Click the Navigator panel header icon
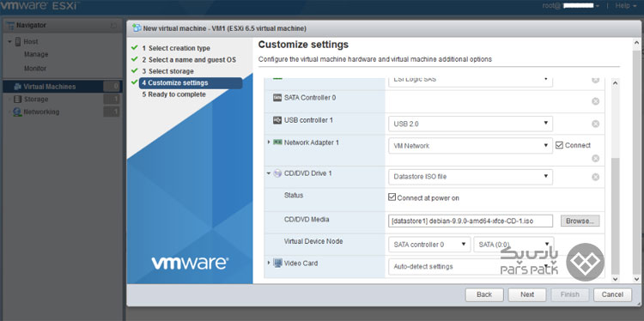644x321 pixels. pos(9,26)
